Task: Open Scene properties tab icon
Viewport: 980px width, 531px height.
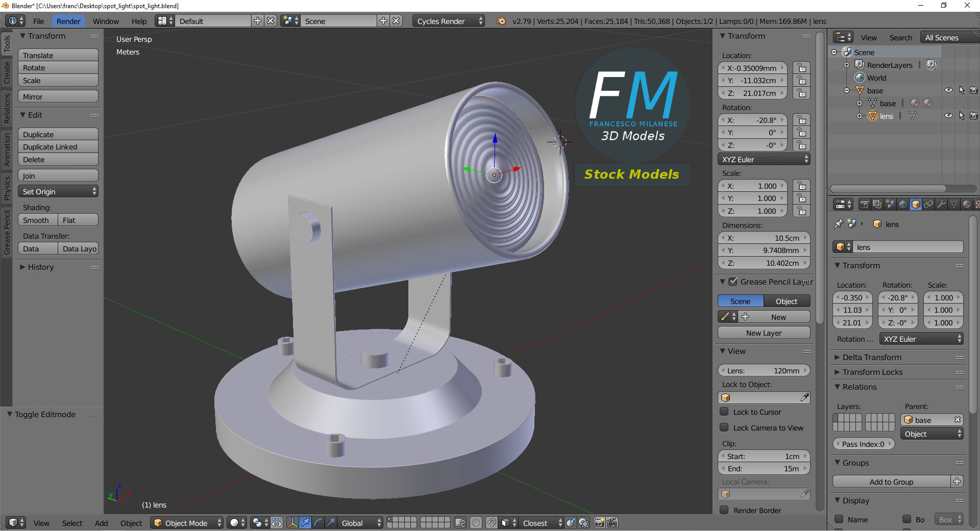Action: (x=890, y=205)
